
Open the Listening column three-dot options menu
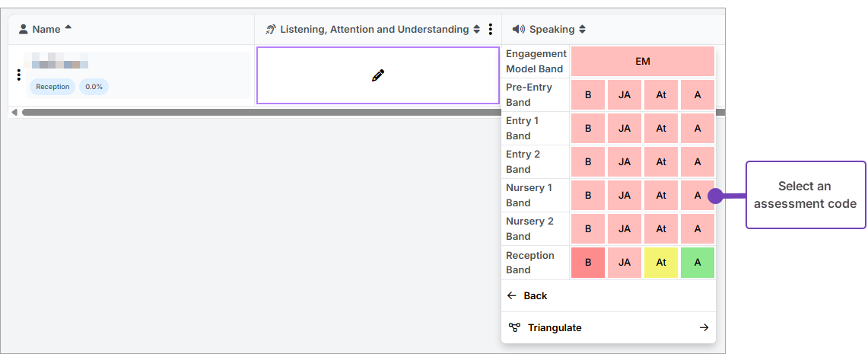point(491,30)
